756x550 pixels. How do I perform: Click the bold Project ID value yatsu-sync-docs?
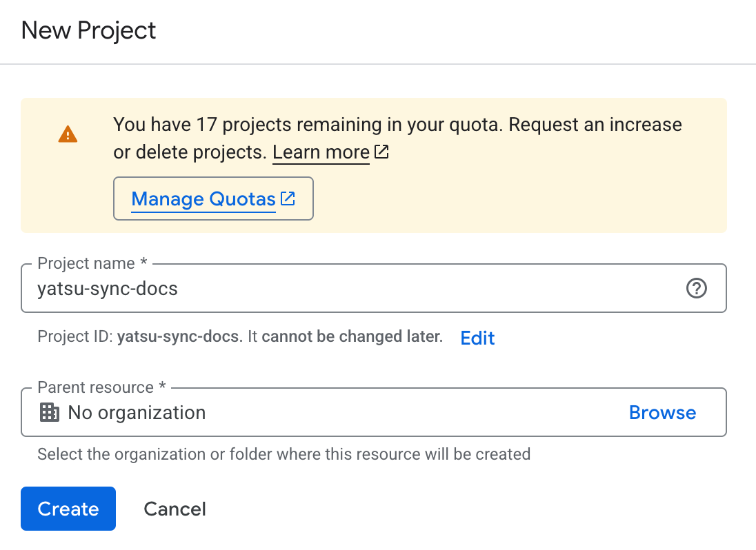179,337
